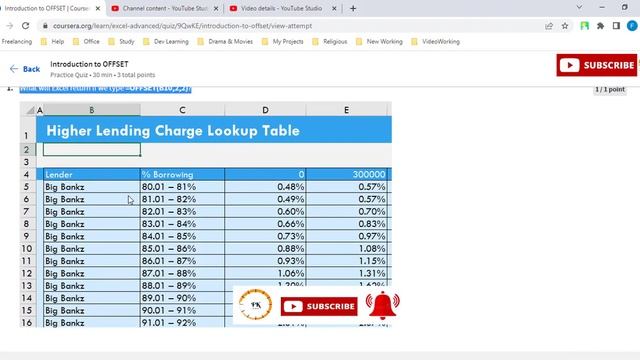640x360 pixels.
Task: Click the 0.60% cell
Action: coord(265,211)
